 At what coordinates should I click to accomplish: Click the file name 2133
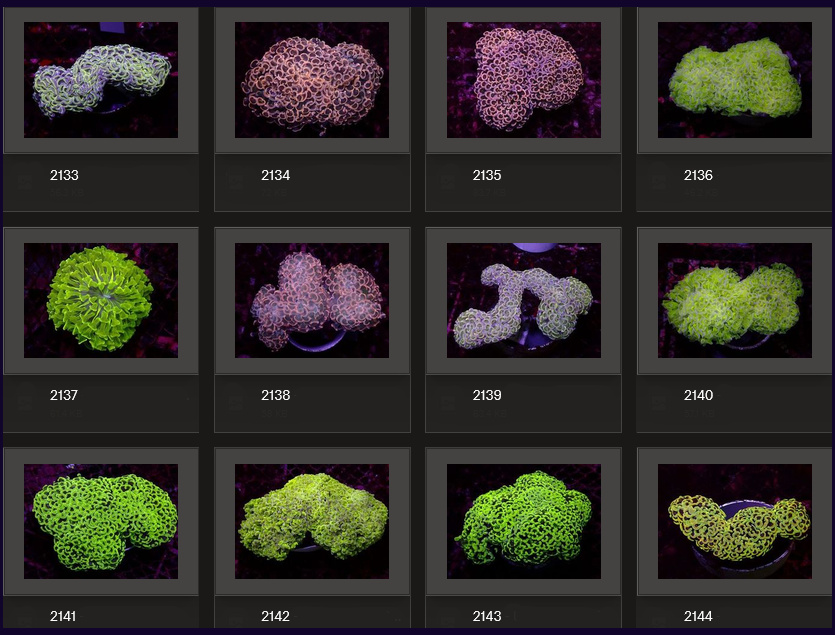[x=64, y=175]
